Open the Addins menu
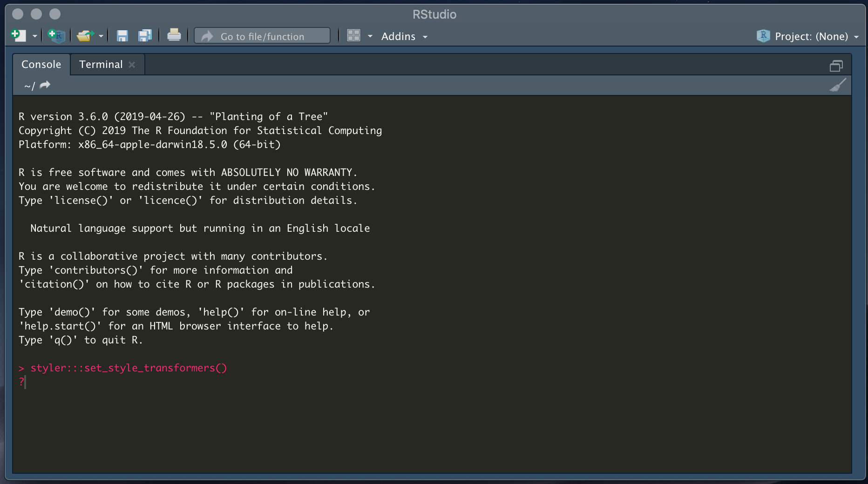This screenshot has height=484, width=868. (x=404, y=36)
